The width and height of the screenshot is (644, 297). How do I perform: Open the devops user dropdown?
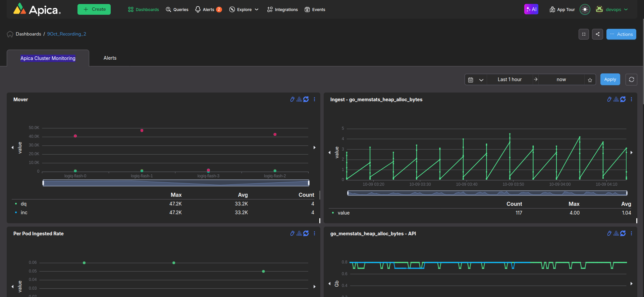pos(612,10)
